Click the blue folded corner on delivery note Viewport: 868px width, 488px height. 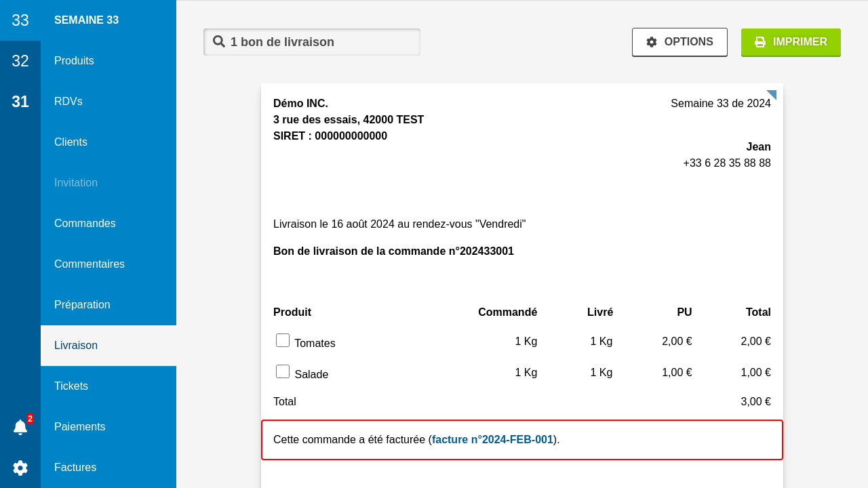tap(772, 94)
